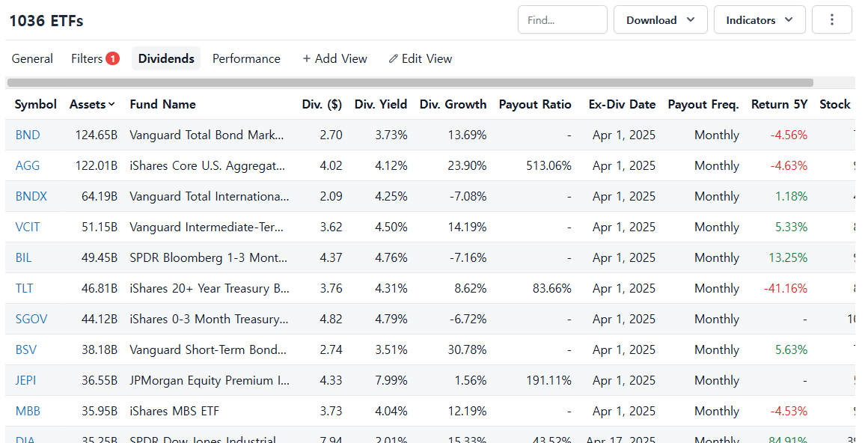Click the JPMorgan Equity Premium I... fund name
Screen dimensions: 868x443
click(x=210, y=381)
